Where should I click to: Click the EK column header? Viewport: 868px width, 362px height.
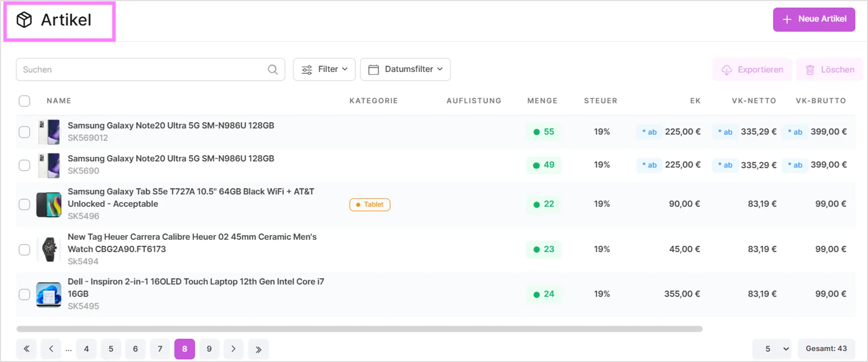[x=695, y=101]
